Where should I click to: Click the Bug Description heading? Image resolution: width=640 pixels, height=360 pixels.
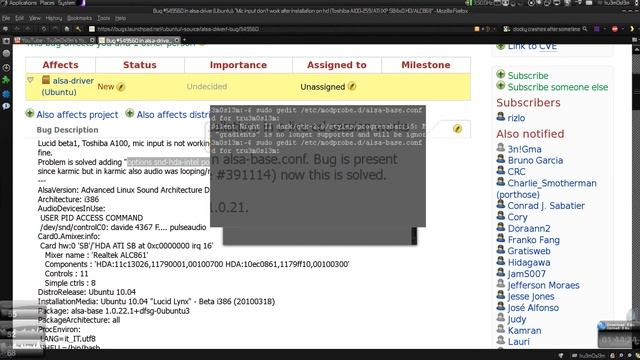[x=67, y=130]
